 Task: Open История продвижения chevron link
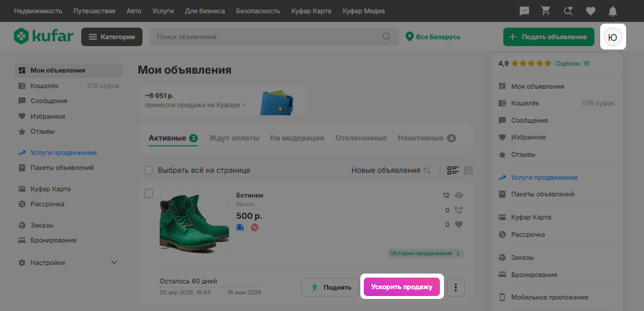[x=425, y=253]
